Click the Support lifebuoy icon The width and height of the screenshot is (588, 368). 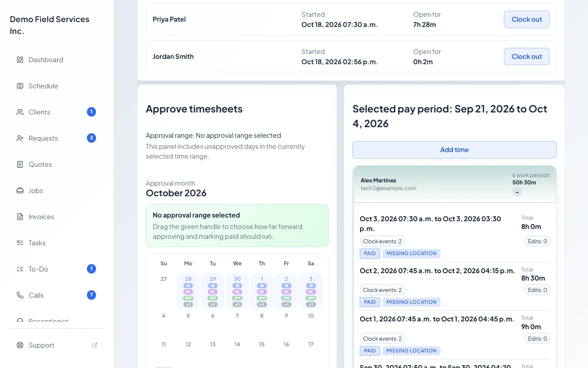20,345
